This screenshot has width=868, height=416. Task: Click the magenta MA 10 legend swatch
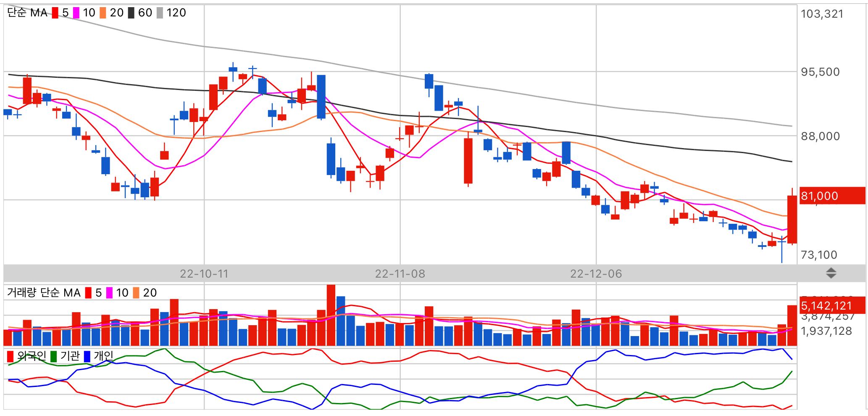(76, 13)
